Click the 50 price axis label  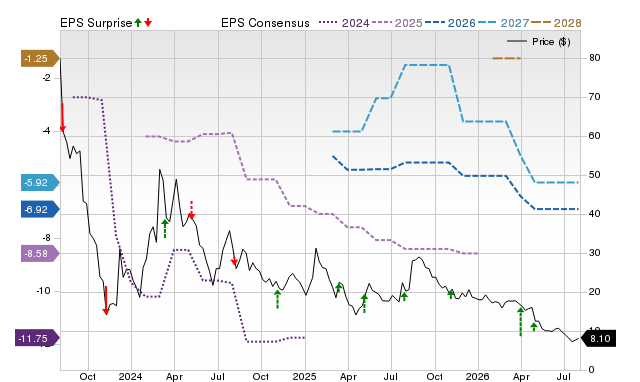click(595, 175)
